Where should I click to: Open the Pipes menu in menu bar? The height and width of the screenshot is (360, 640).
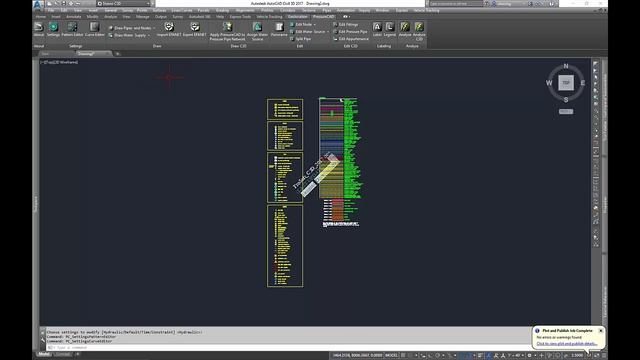click(327, 10)
